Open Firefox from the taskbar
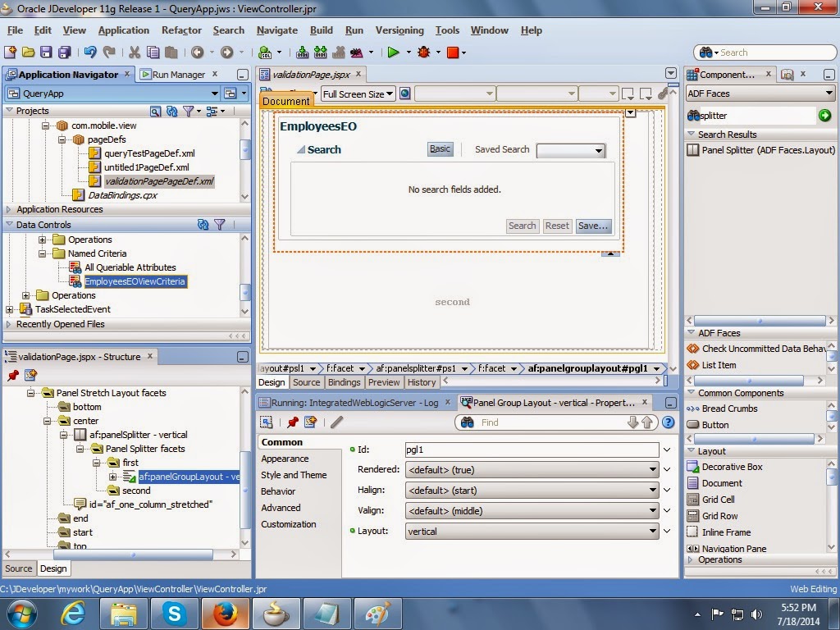The image size is (840, 630). [225, 614]
